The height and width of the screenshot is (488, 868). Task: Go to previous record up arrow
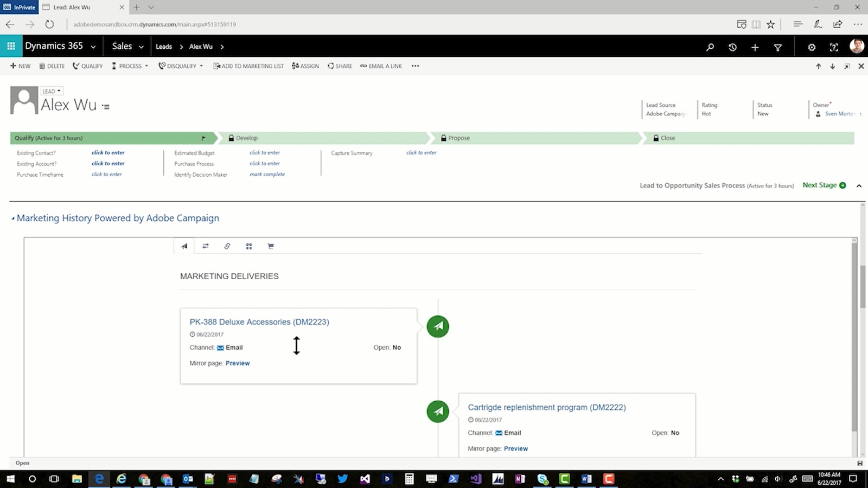click(x=818, y=66)
